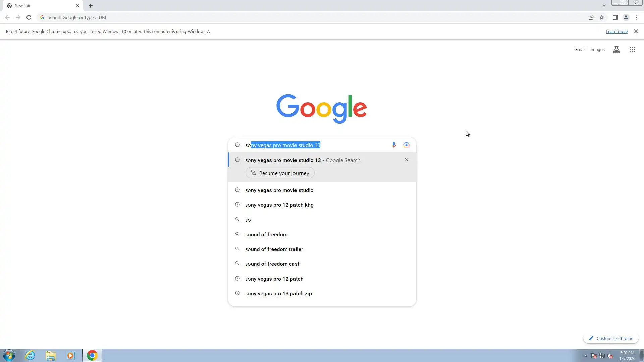Remove the 'sony vegas pro movie studio 13' suggestion

[406, 160]
